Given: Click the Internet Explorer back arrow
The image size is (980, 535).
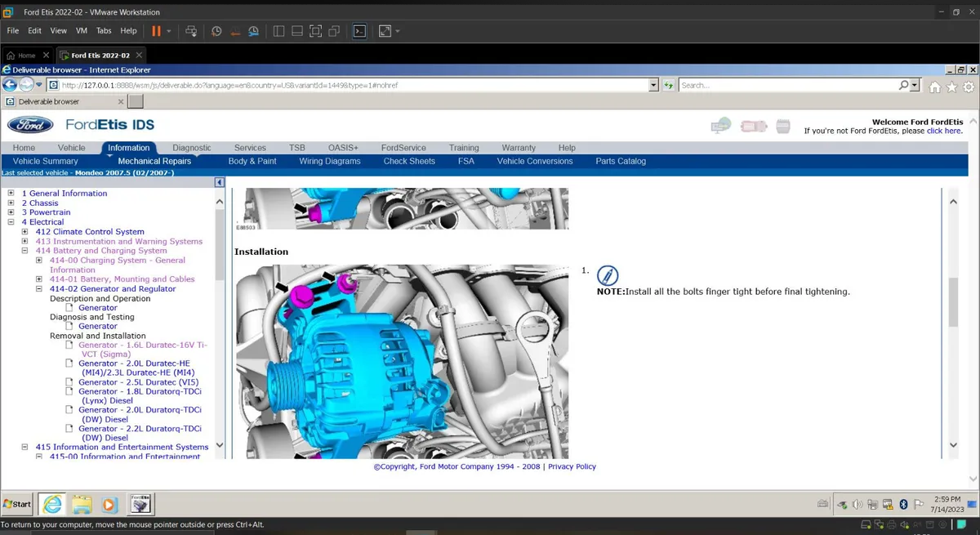Looking at the screenshot, I should pyautogui.click(x=10, y=85).
